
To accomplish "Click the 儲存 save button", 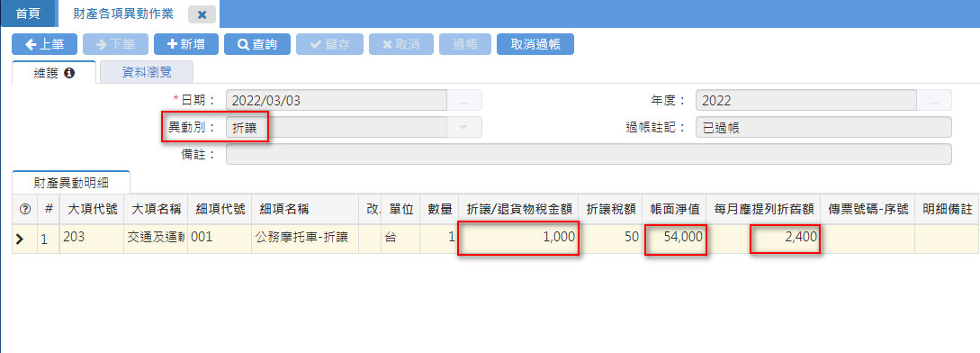I will tap(329, 44).
